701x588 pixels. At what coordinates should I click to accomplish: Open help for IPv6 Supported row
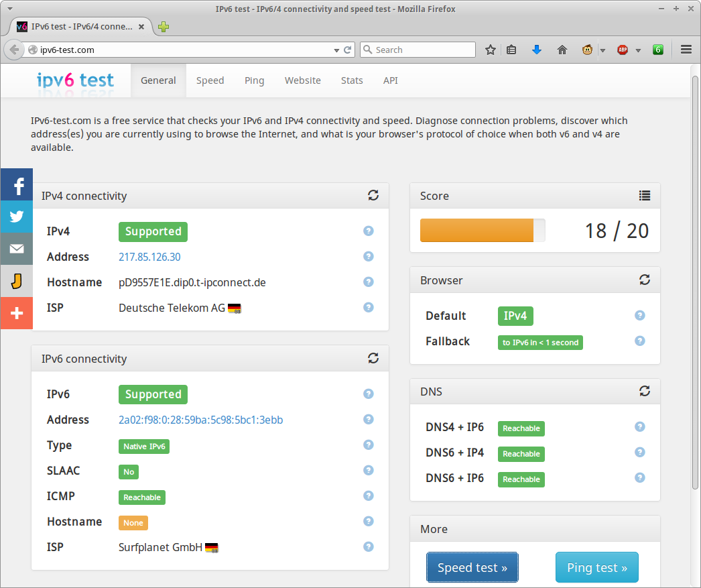[x=369, y=394]
